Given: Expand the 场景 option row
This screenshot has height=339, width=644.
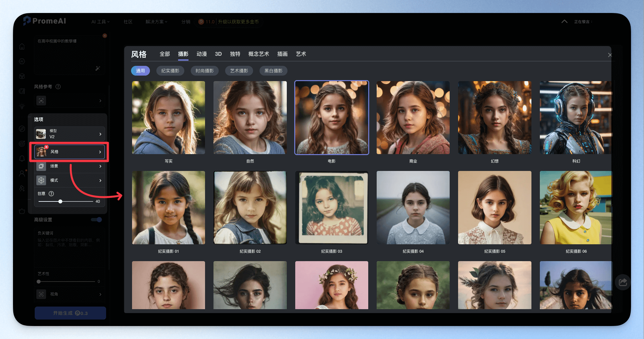Looking at the screenshot, I should [x=70, y=166].
